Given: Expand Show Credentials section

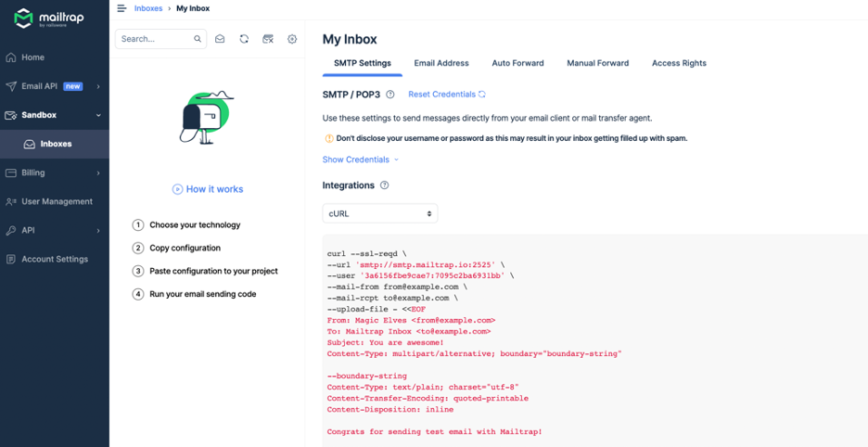Looking at the screenshot, I should (361, 160).
